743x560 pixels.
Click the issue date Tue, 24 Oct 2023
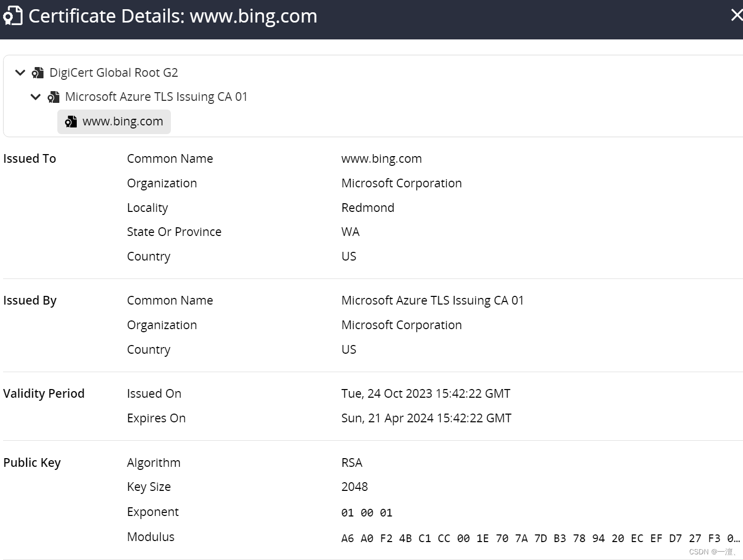(x=426, y=394)
